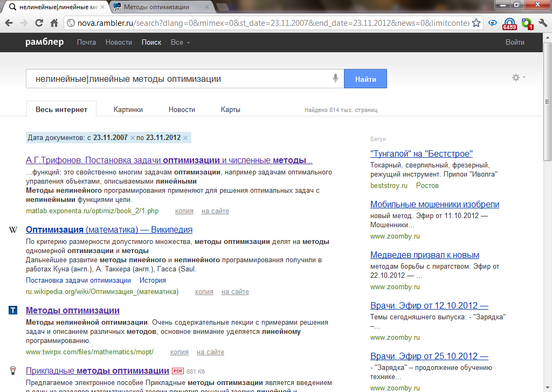Open Оптимизация (математика) — Википедия result
This screenshot has width=552, height=392.
[x=109, y=229]
